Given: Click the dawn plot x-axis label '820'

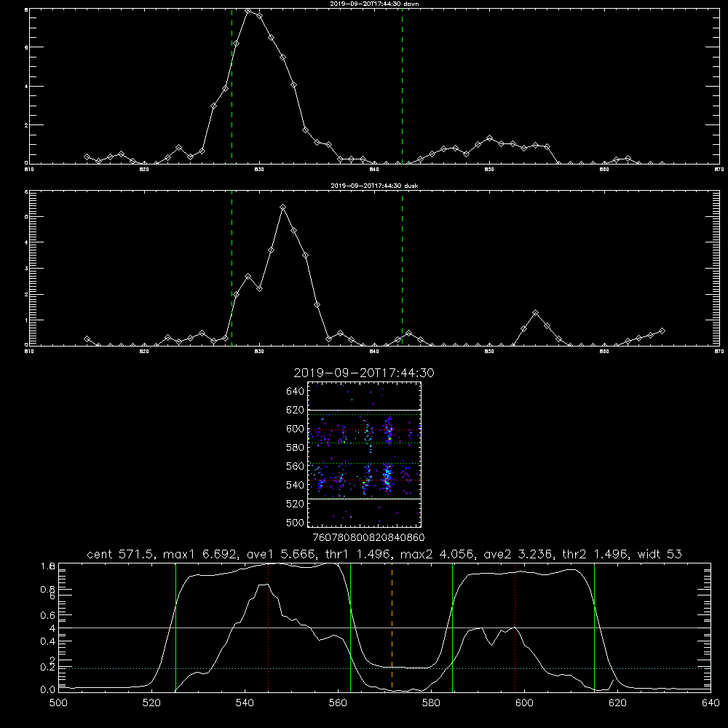Looking at the screenshot, I should pos(144,170).
